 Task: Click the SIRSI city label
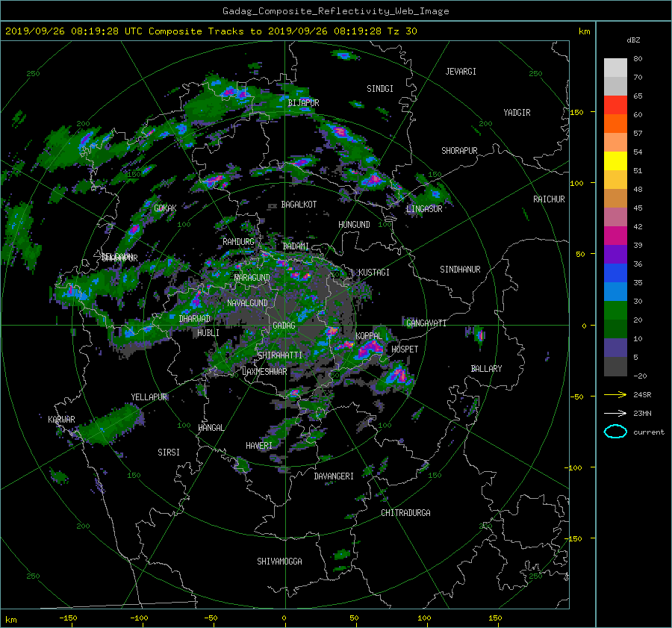click(169, 453)
